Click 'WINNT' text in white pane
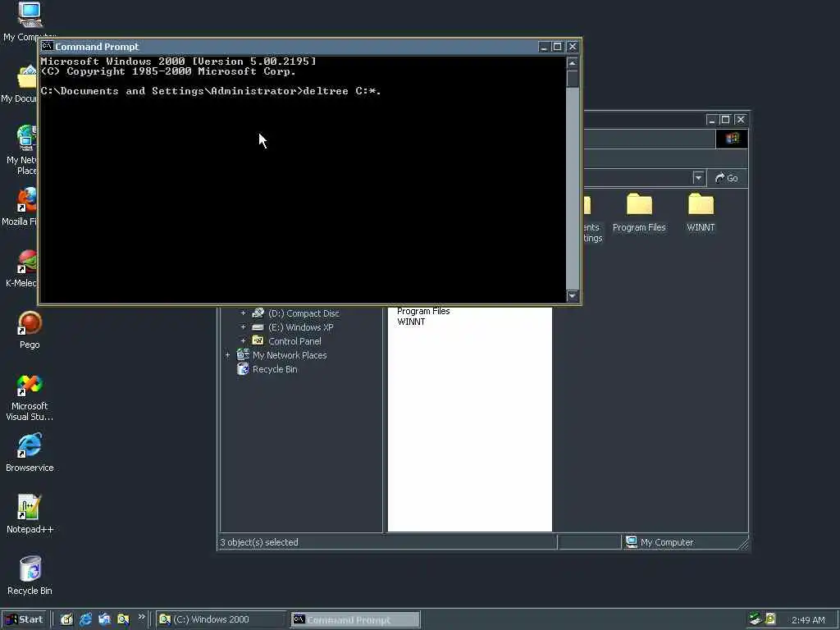This screenshot has height=630, width=840. pyautogui.click(x=411, y=322)
